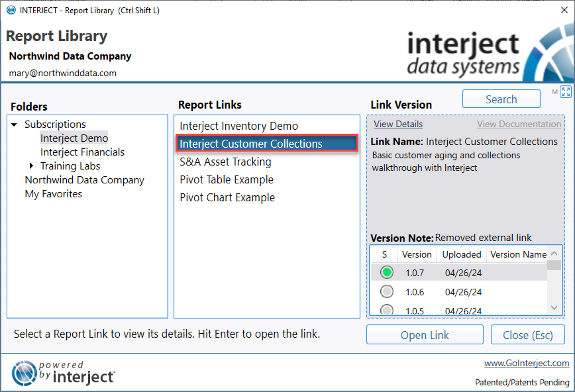
Task: Sort by the Version column header
Action: [x=417, y=254]
